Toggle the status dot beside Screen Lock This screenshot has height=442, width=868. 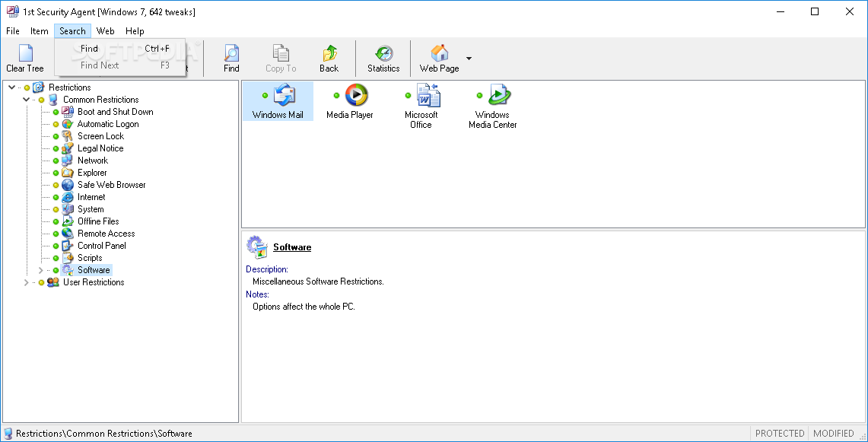click(x=56, y=136)
